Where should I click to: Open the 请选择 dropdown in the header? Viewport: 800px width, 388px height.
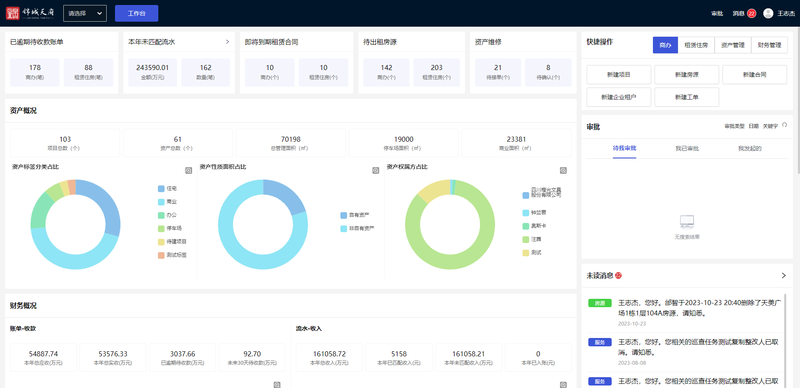pos(85,13)
